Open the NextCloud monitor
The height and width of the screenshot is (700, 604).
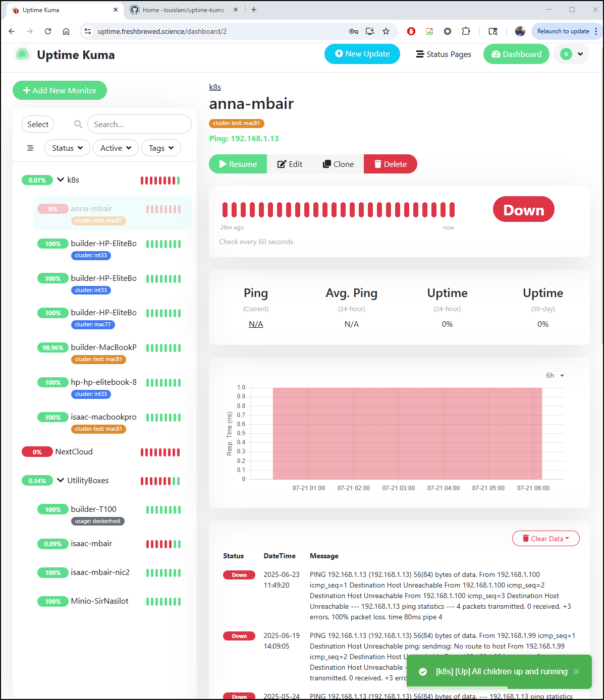click(104, 452)
